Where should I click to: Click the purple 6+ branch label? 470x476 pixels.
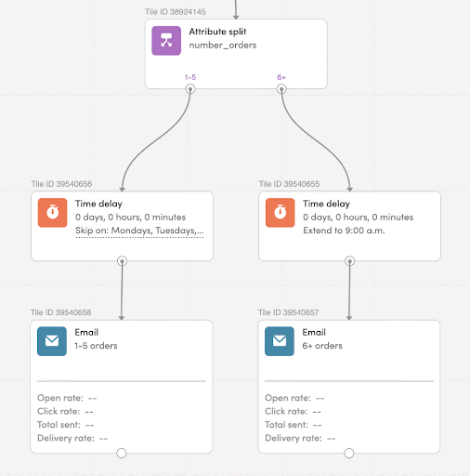tap(281, 77)
